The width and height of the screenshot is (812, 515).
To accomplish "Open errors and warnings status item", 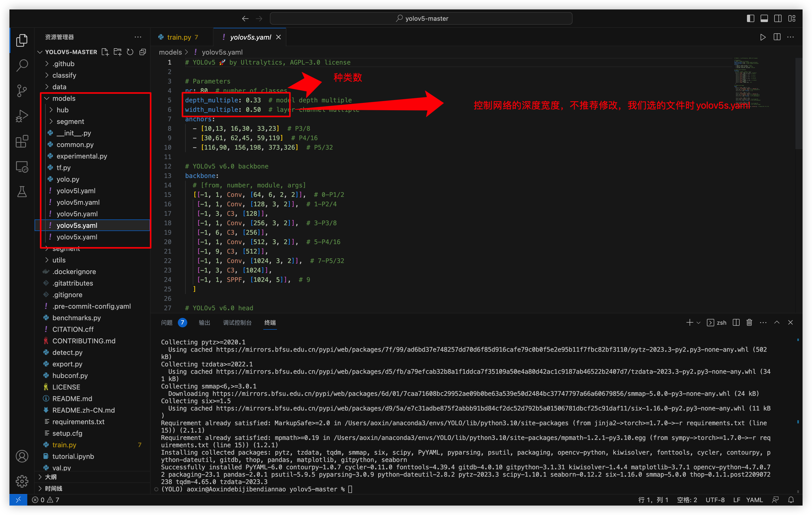I will pyautogui.click(x=46, y=500).
